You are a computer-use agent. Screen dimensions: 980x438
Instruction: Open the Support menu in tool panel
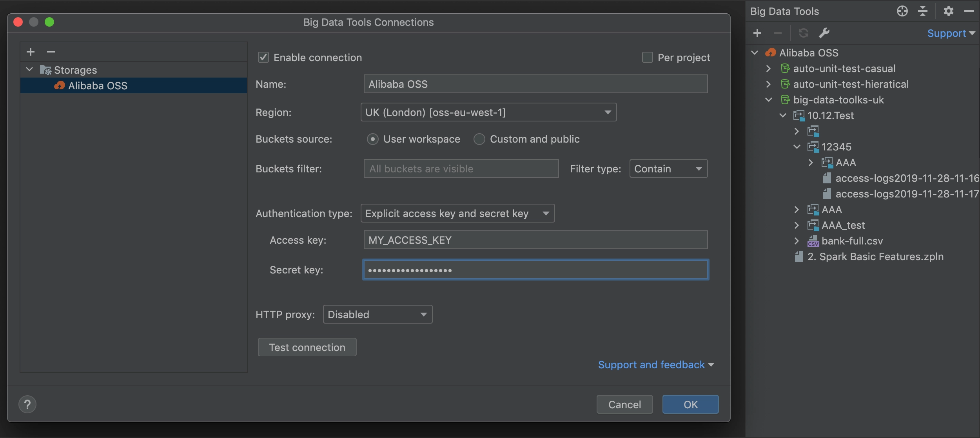[951, 33]
